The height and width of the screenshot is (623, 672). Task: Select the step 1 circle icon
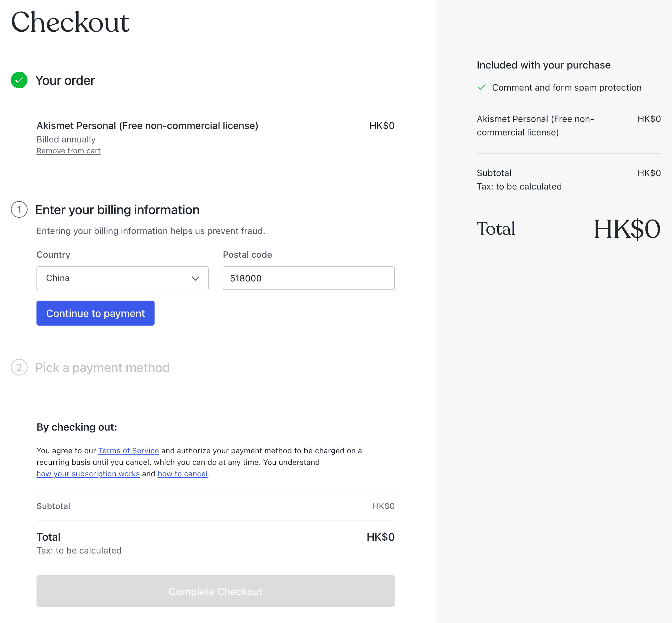tap(19, 209)
